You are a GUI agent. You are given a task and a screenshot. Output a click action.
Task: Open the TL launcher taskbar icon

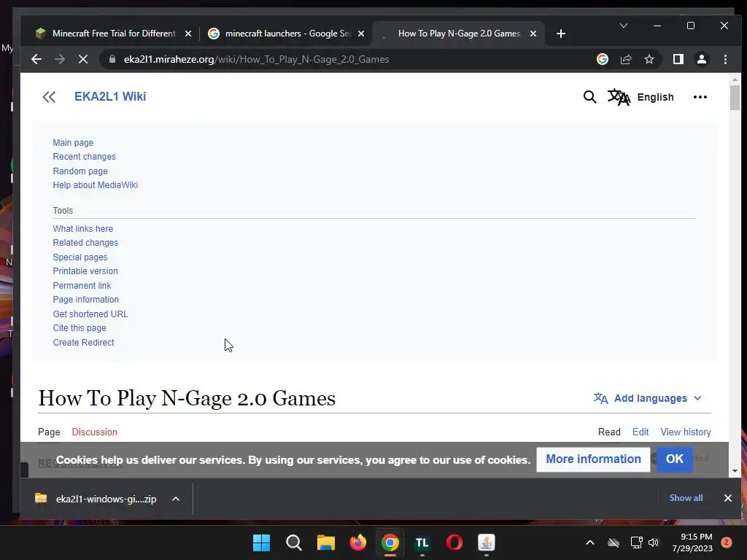click(422, 542)
